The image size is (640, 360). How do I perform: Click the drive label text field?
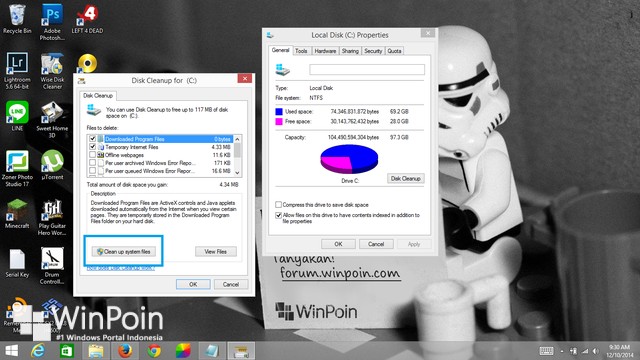[x=367, y=69]
